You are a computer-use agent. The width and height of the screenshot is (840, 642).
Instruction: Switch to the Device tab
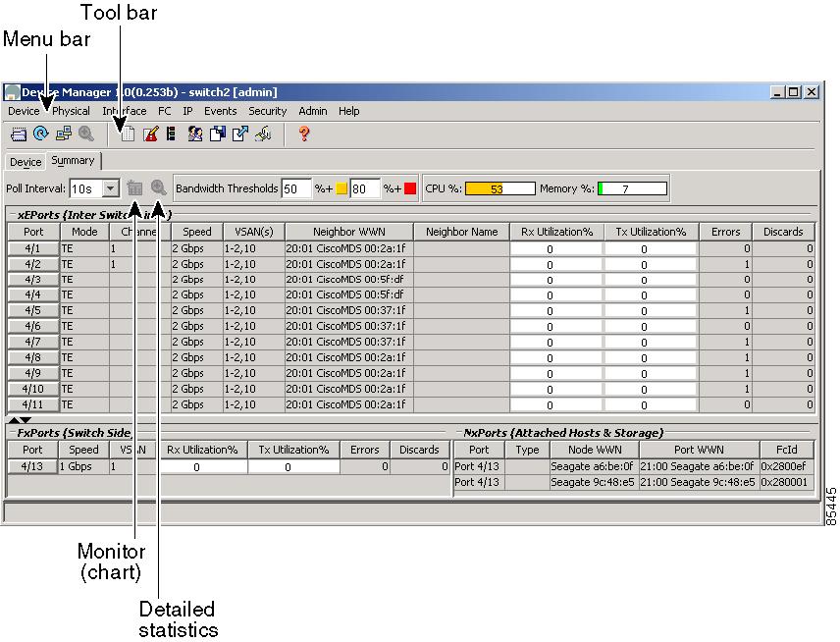(25, 161)
